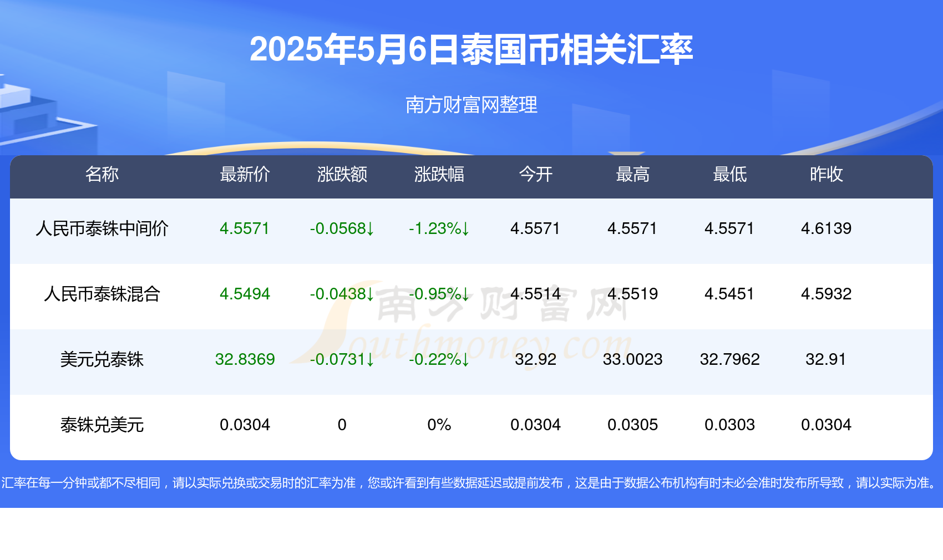Click previous close value 4.5932
The image size is (943, 560).
(827, 294)
